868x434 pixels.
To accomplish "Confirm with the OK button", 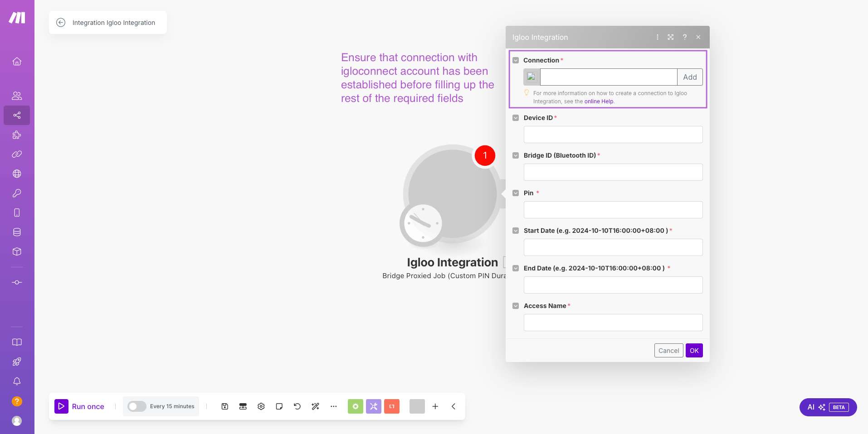I will (694, 351).
